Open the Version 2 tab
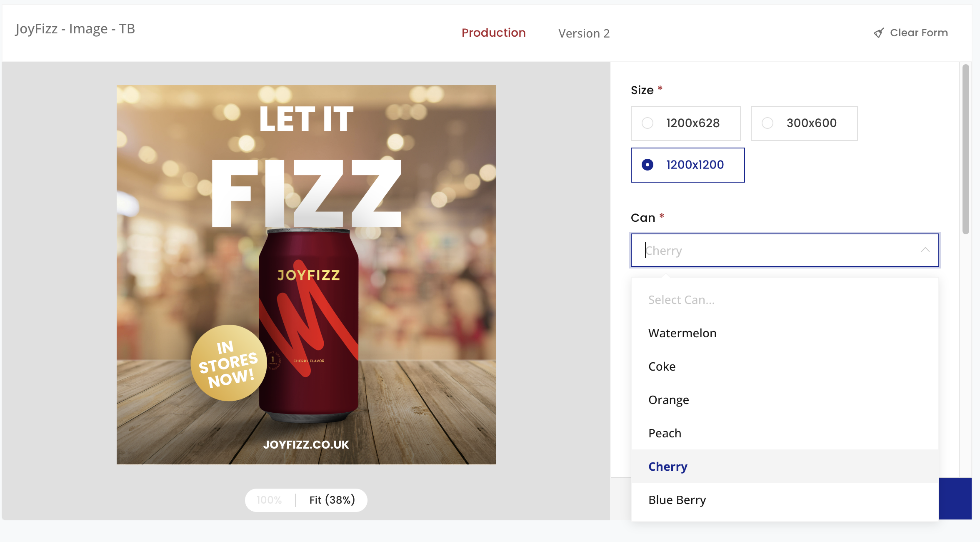Viewport: 980px width, 542px height. click(584, 33)
